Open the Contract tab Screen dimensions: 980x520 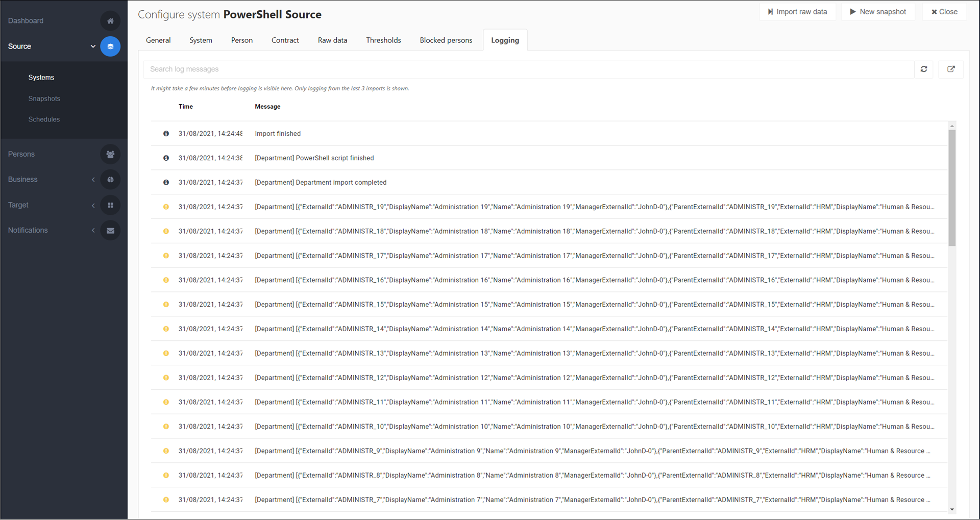[285, 40]
